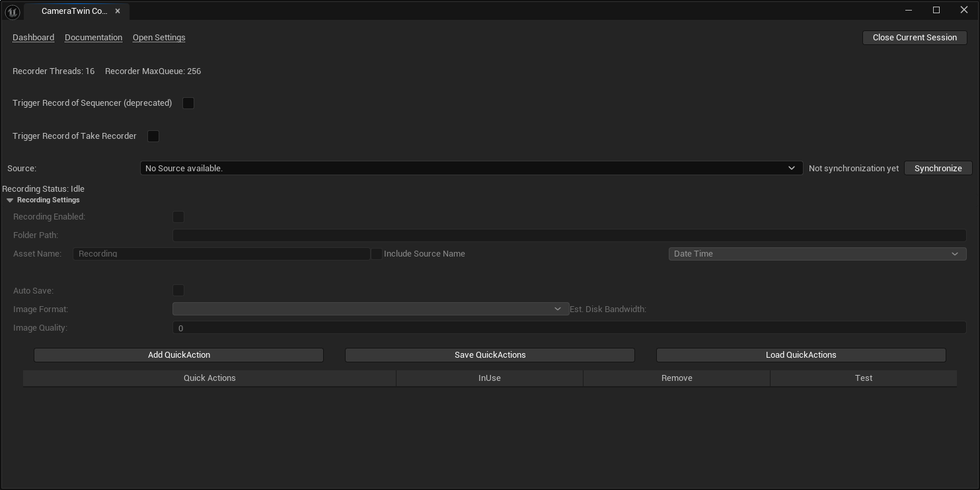Click the Open Settings link
The width and height of the screenshot is (980, 490).
coord(159,38)
